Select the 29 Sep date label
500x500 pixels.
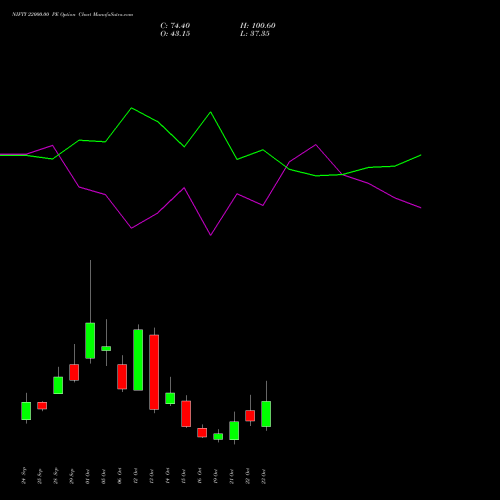click(x=72, y=476)
